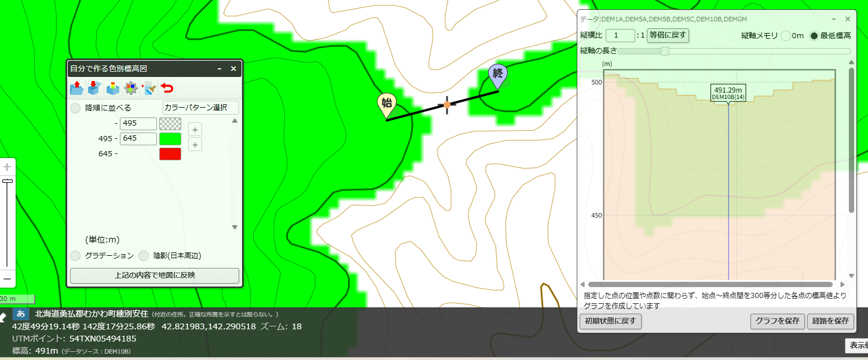The width and height of the screenshot is (868, 360).
Task: Enable the グラデーション option
Action: point(75,256)
